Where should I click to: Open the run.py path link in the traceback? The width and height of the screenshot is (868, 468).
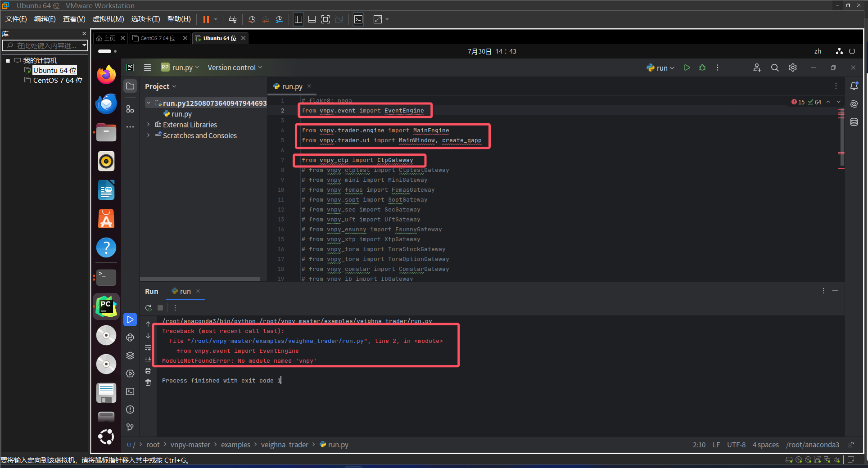pyautogui.click(x=277, y=341)
